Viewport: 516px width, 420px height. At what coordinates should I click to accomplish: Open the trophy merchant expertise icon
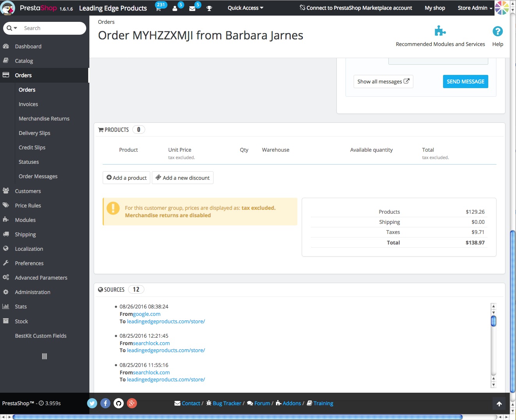pyautogui.click(x=209, y=8)
